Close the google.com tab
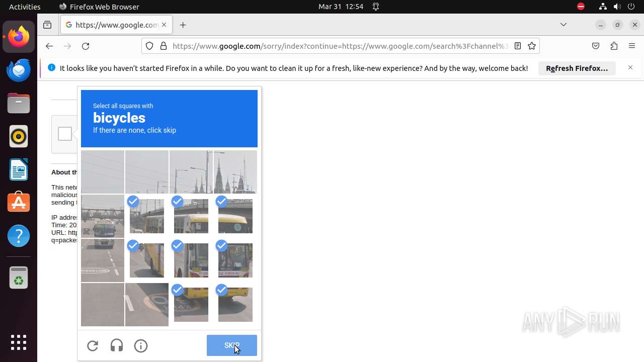This screenshot has width=644, height=362. coord(164,25)
